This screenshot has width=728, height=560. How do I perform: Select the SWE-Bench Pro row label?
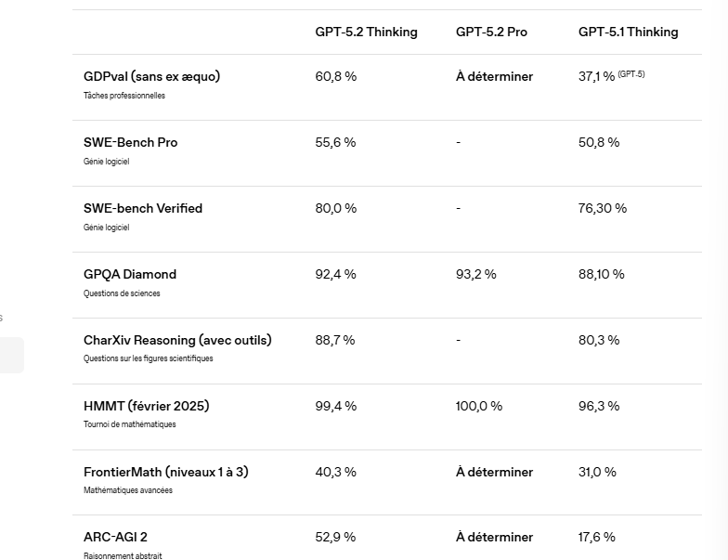click(130, 142)
